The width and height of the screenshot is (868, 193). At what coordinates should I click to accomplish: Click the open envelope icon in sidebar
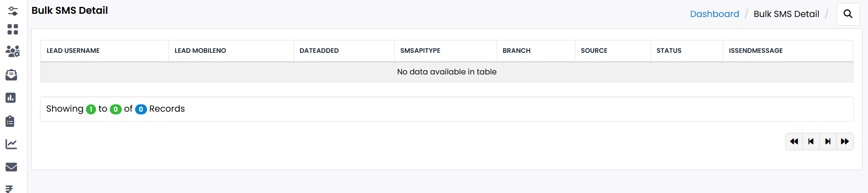pyautogui.click(x=11, y=75)
